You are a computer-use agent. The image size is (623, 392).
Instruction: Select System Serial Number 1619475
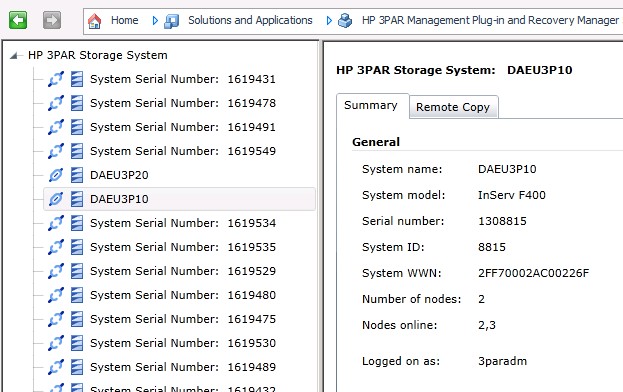[x=183, y=319]
